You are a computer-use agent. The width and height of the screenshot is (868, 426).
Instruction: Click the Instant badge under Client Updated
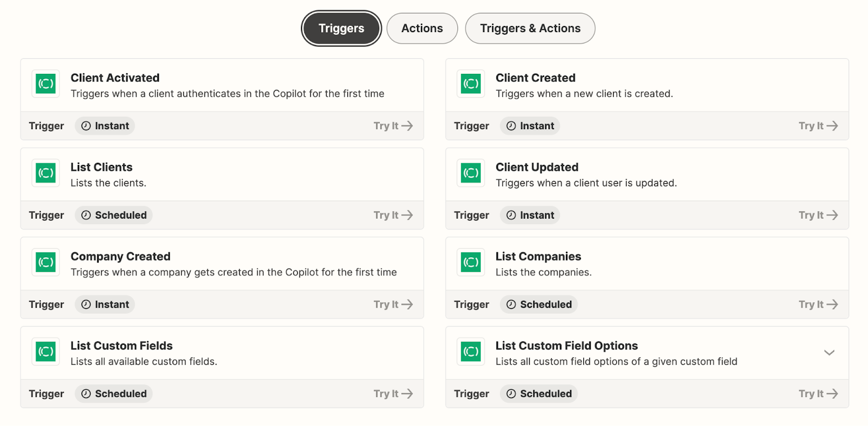pyautogui.click(x=530, y=215)
